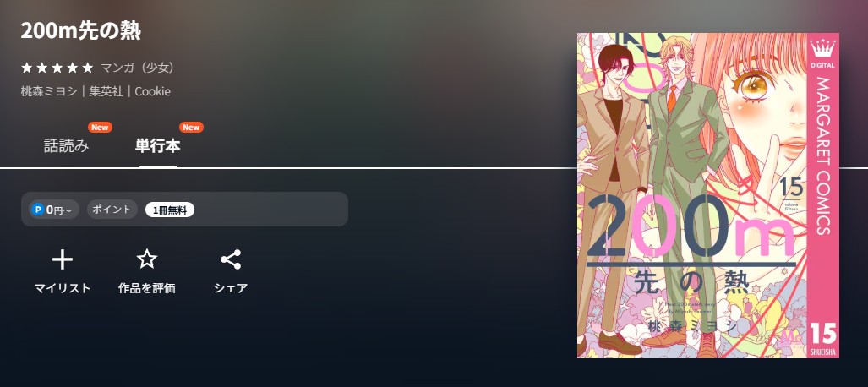Open the Cookie magazine link

[153, 91]
